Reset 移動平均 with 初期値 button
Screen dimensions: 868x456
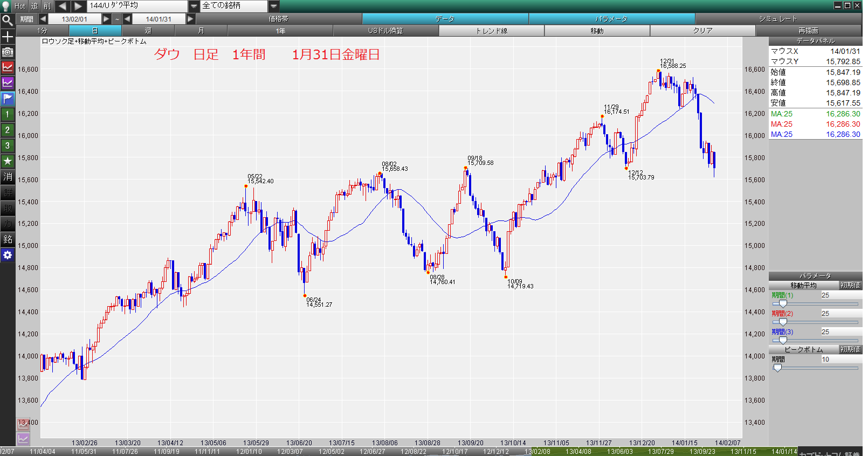(850, 285)
